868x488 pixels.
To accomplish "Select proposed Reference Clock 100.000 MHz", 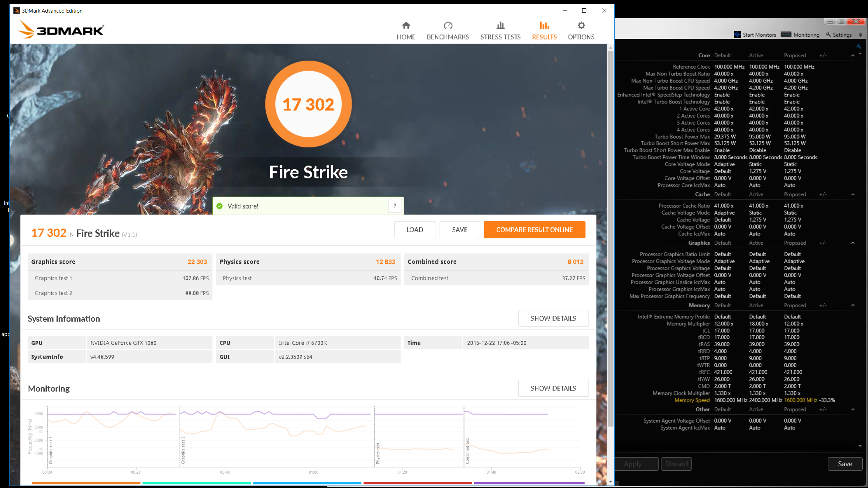I will click(x=799, y=67).
